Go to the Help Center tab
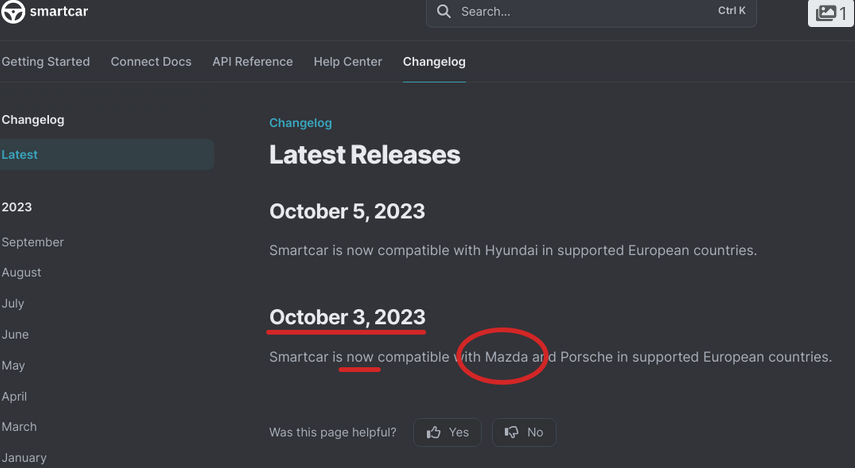The height and width of the screenshot is (468, 855). 348,61
